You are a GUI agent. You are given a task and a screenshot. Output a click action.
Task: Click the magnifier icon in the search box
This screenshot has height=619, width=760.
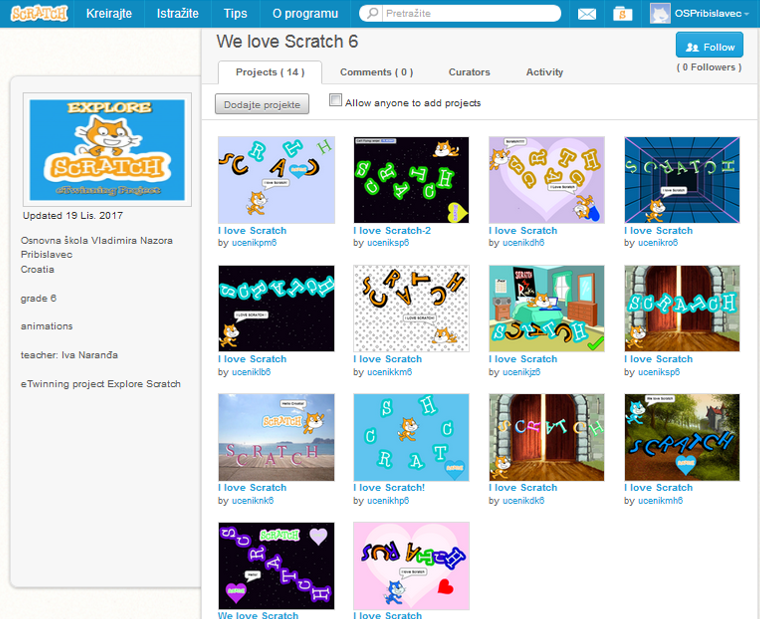tap(372, 14)
